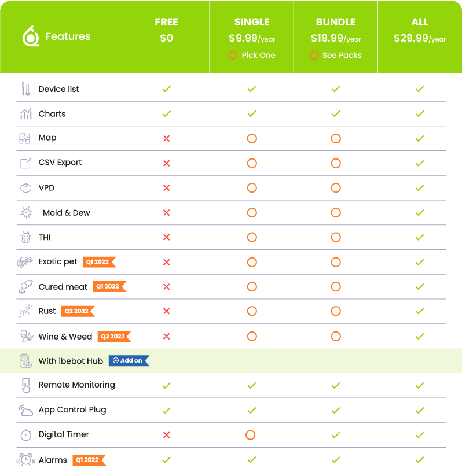
Task: Select Digital Timer circle in SINGLE column
Action: [x=251, y=435]
